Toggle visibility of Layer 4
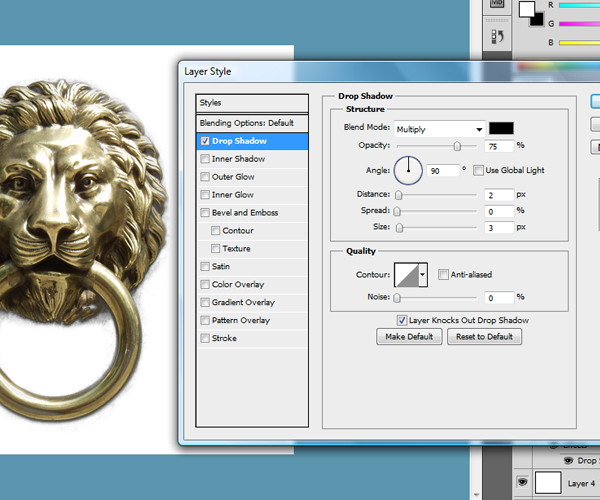This screenshot has width=600, height=500. (x=522, y=482)
